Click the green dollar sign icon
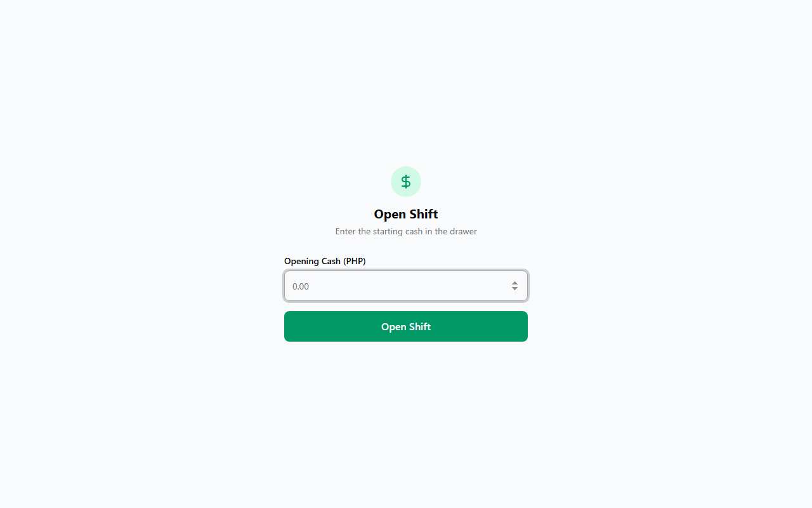This screenshot has height=508, width=812. pyautogui.click(x=406, y=182)
